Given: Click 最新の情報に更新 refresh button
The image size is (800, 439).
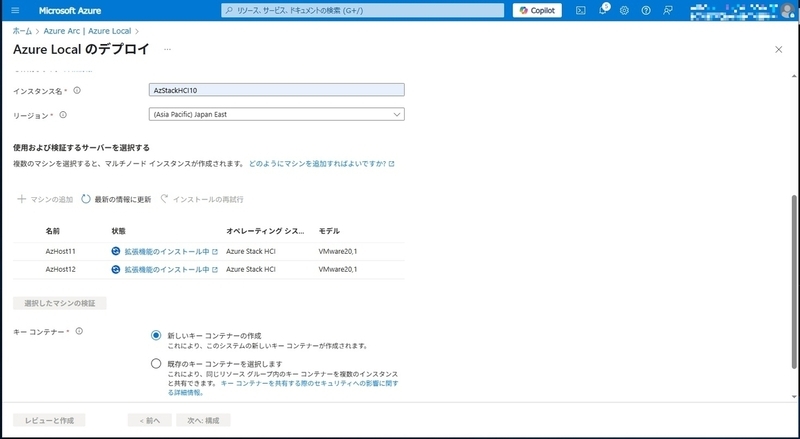Looking at the screenshot, I should pos(116,199).
